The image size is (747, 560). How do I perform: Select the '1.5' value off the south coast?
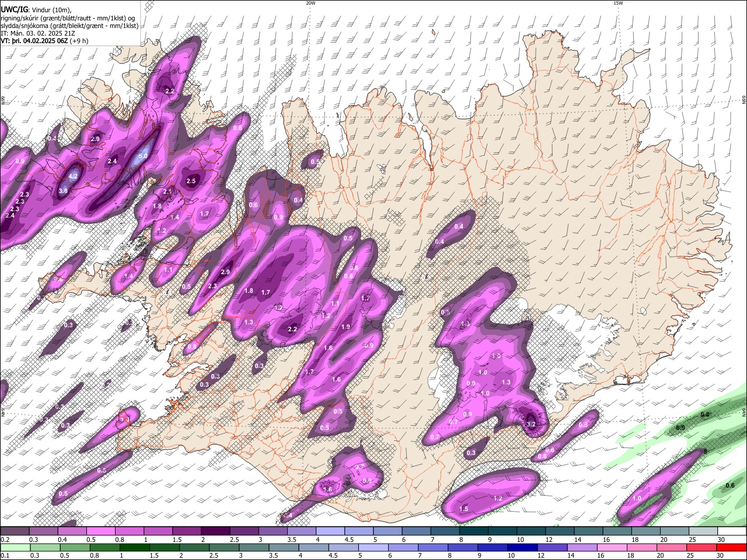click(x=463, y=509)
